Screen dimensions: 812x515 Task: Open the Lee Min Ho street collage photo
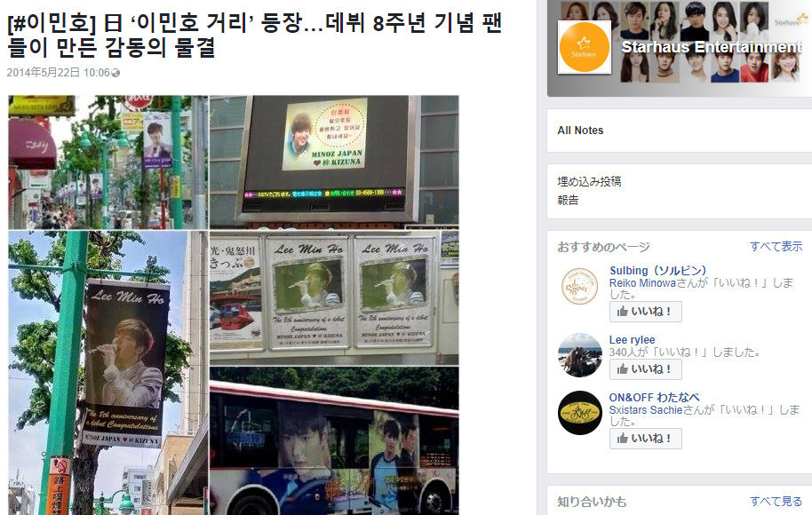click(234, 305)
